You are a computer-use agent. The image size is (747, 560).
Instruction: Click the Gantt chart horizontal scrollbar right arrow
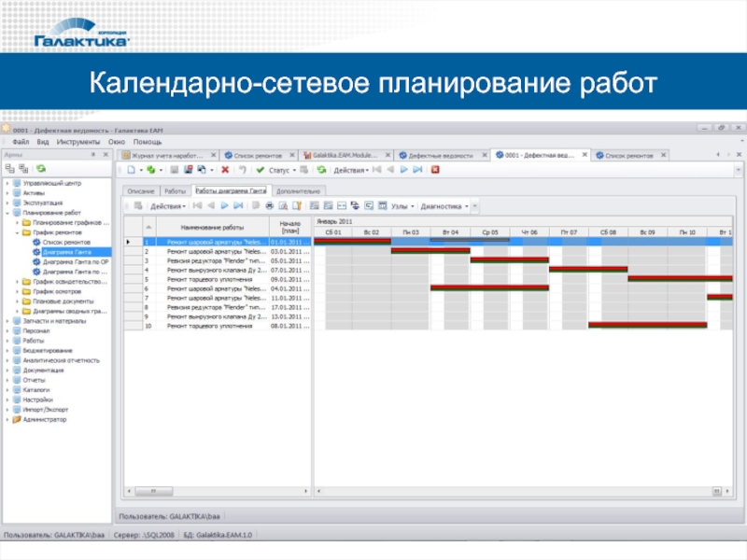[x=727, y=491]
